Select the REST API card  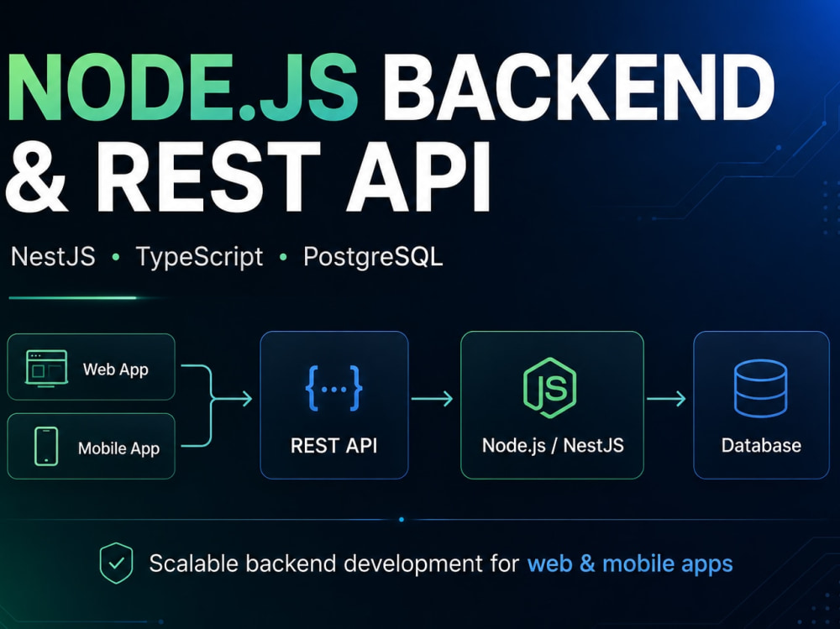pos(333,405)
